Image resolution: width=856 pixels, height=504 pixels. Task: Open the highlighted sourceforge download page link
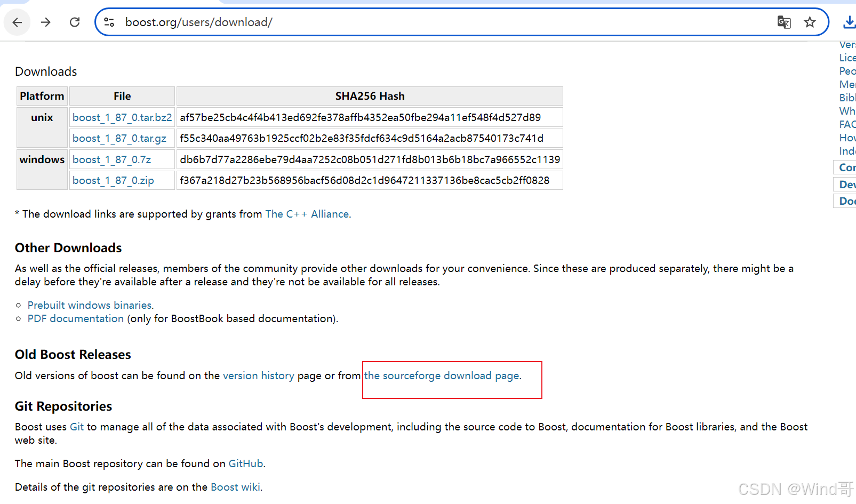442,375
